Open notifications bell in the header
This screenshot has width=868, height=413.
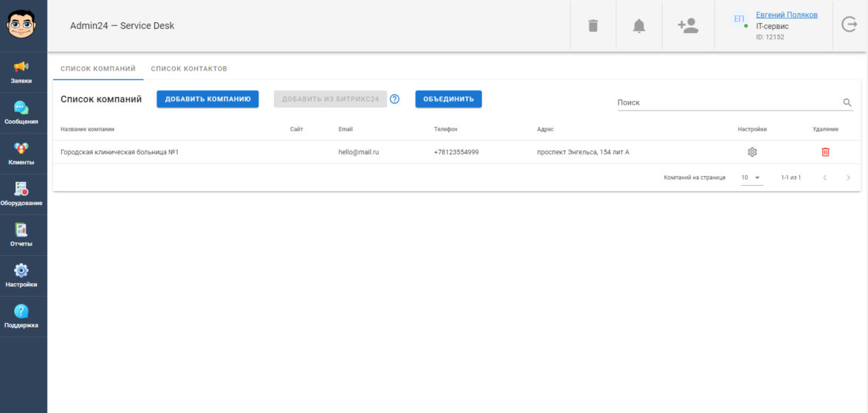638,26
